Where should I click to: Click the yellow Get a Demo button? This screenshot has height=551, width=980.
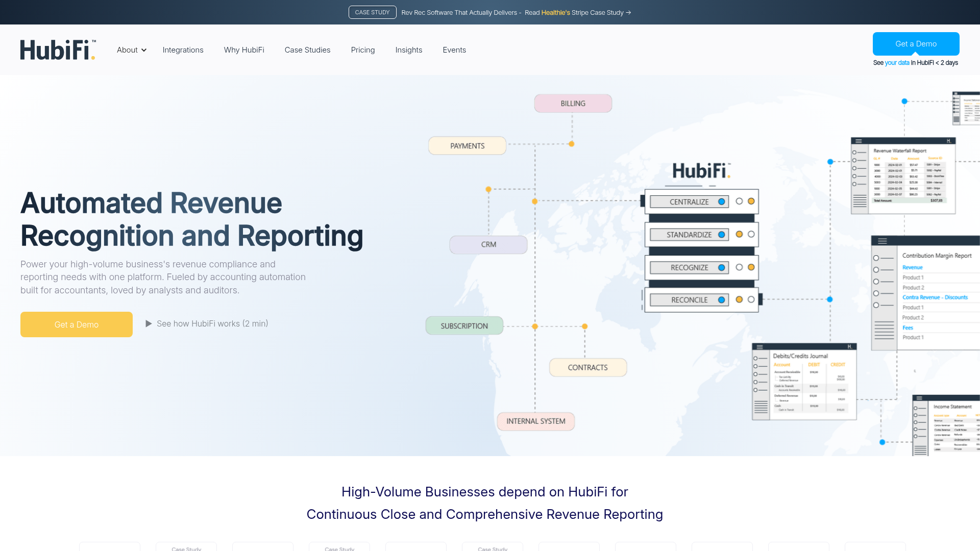(76, 324)
